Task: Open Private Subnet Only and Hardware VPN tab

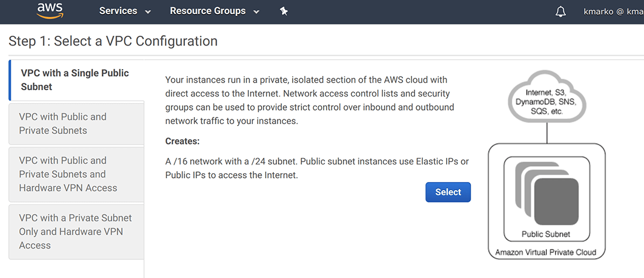Action: pos(76,231)
